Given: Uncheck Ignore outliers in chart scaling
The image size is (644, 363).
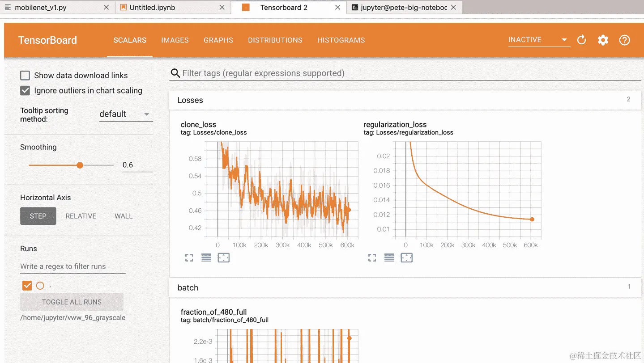Looking at the screenshot, I should [25, 91].
